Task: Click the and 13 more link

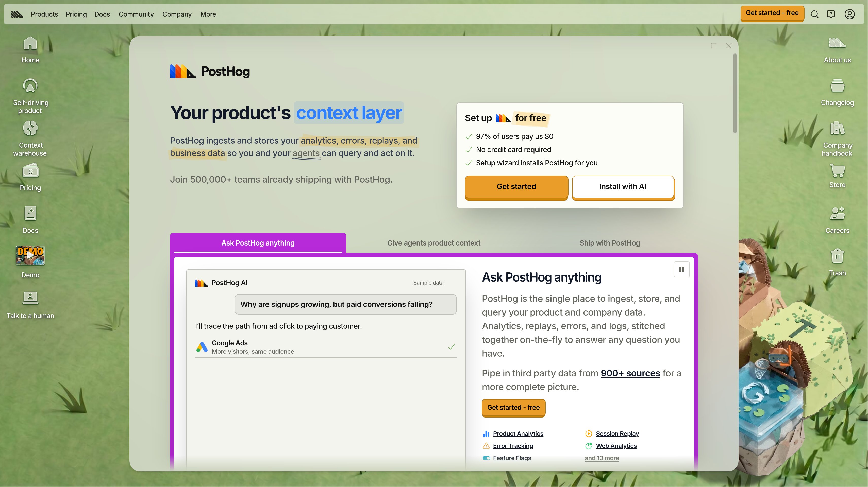Action: click(x=602, y=458)
